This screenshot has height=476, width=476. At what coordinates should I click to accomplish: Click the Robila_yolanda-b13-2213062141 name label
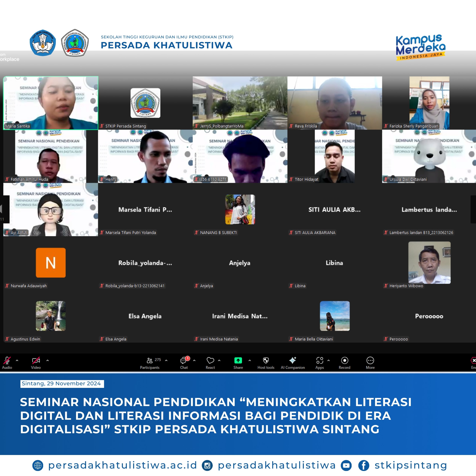135,286
